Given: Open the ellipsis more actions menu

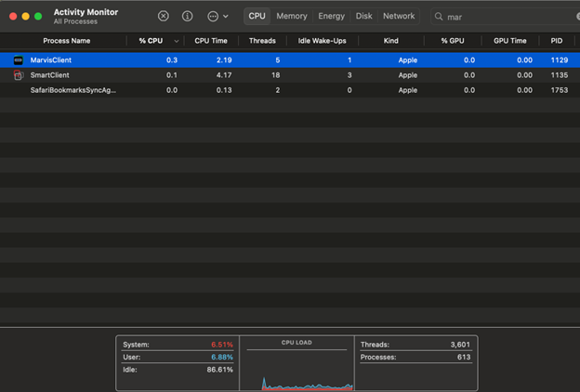Looking at the screenshot, I should click(x=217, y=16).
